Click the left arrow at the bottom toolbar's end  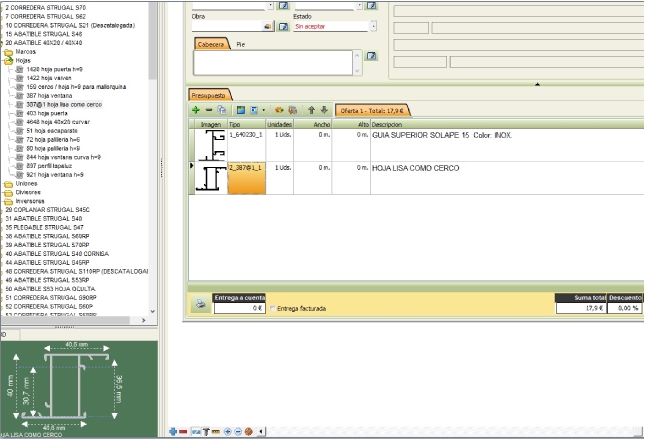pos(261,432)
